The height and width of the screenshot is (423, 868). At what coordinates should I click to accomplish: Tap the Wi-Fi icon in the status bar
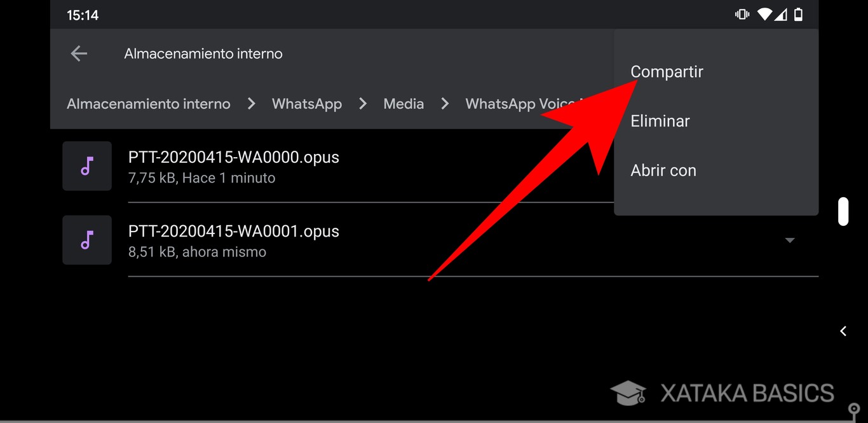coord(764,14)
